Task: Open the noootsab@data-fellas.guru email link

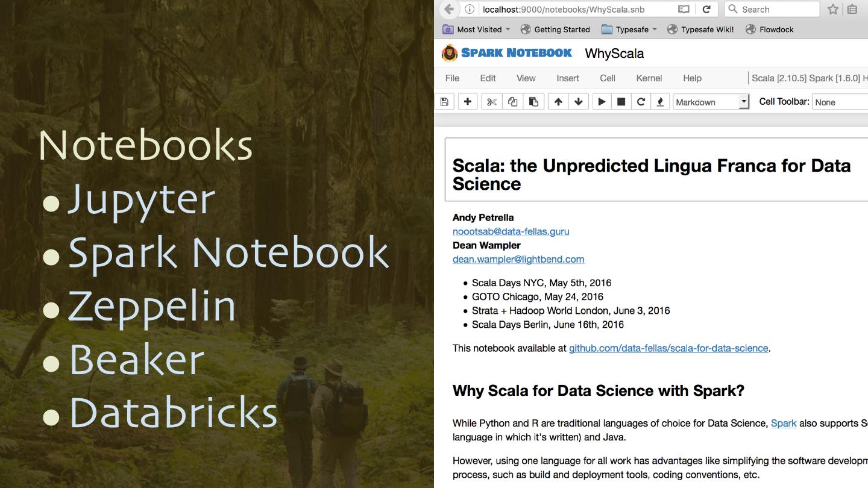Action: pyautogui.click(x=511, y=231)
